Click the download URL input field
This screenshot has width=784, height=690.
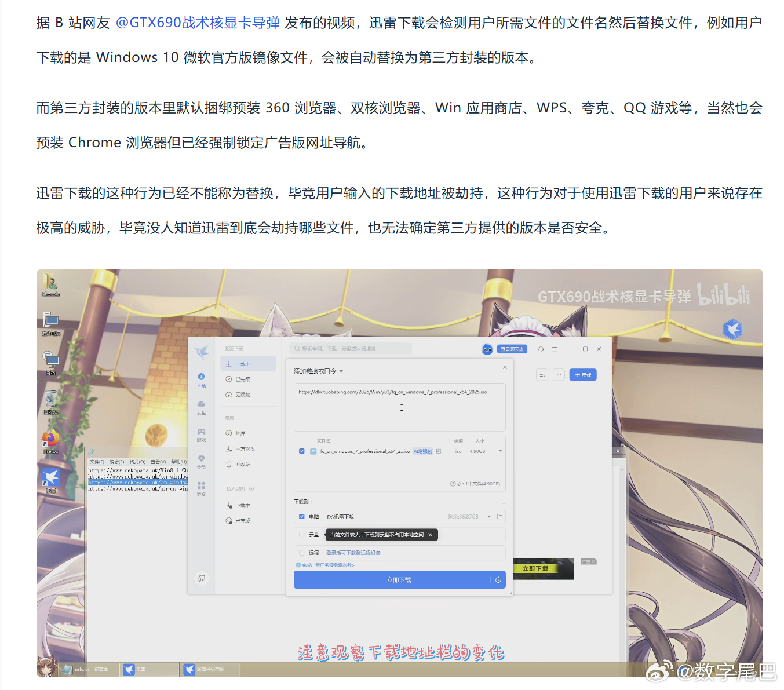[400, 407]
